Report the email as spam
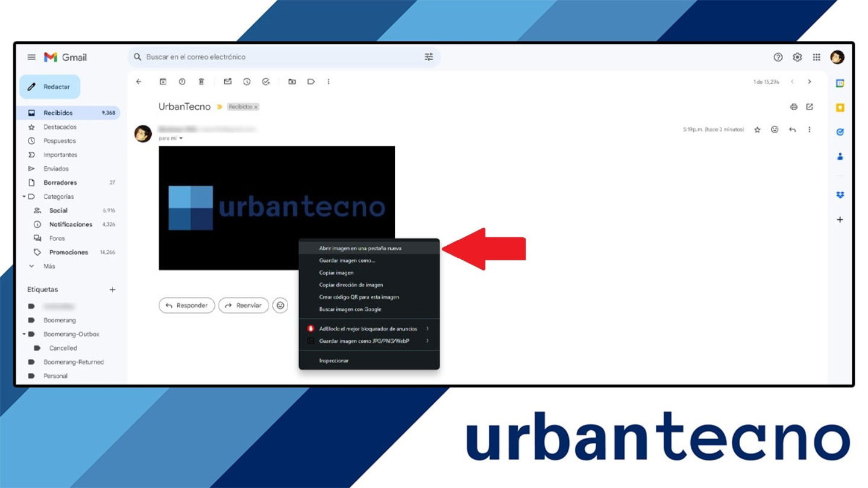Viewport: 868px width, 488px height. pos(182,81)
